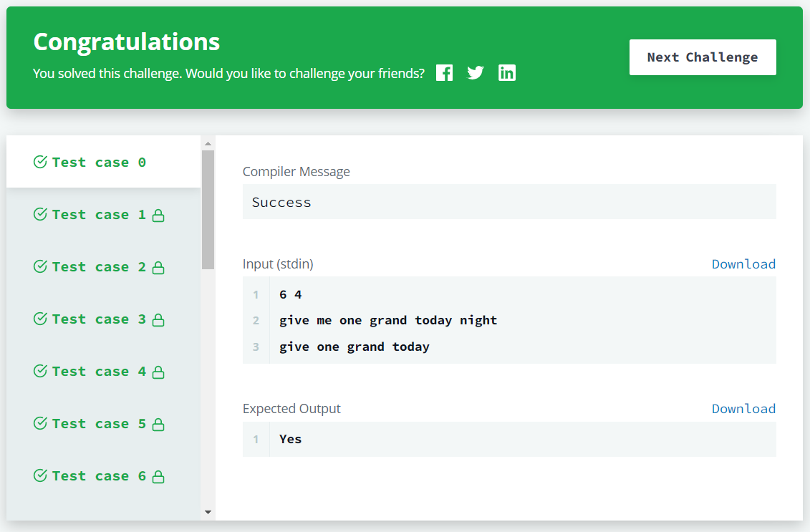Download the Expected Output file
Screen dimensions: 810x532
(x=743, y=409)
